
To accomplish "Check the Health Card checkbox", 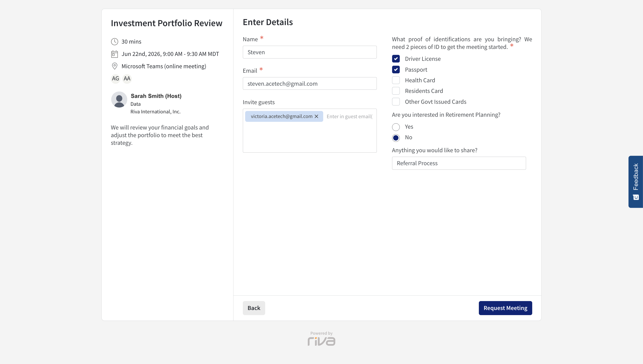I will 396,80.
